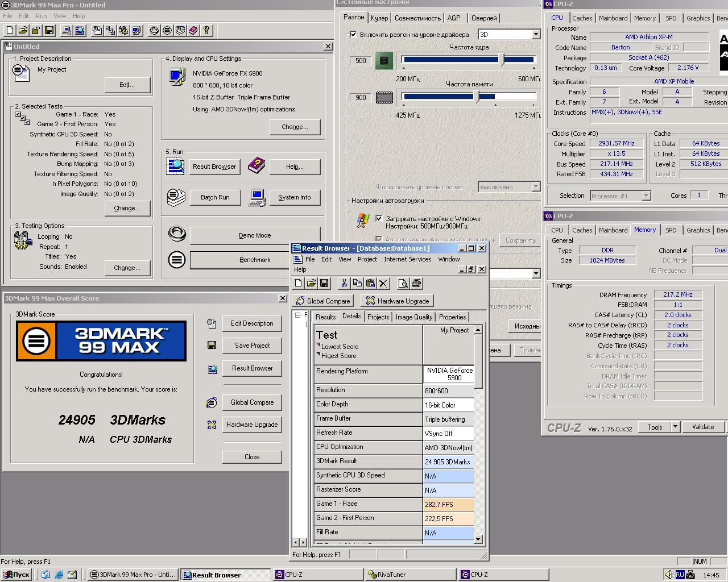Open the Image Quality tab in Result Browser
This screenshot has width=728, height=582.
(x=414, y=317)
